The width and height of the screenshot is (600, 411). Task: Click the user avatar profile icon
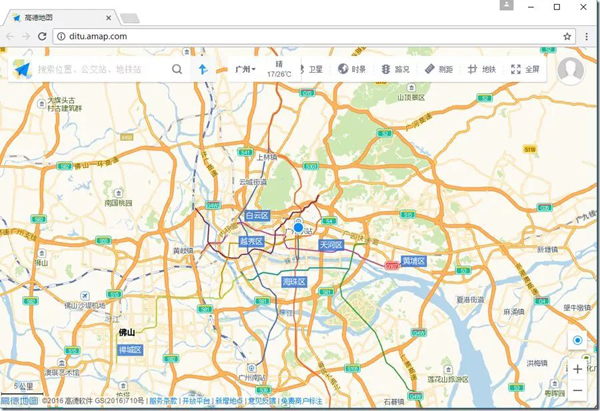571,71
